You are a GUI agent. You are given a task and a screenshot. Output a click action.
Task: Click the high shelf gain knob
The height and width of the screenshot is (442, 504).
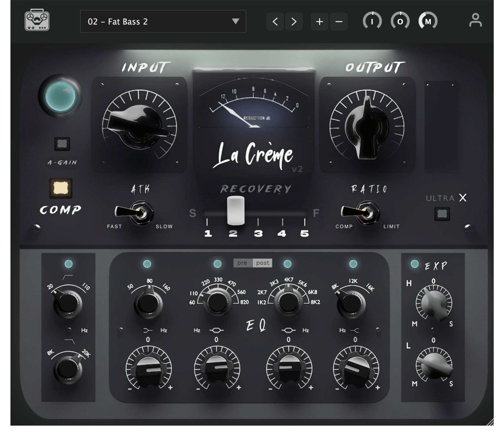pyautogui.click(x=356, y=368)
